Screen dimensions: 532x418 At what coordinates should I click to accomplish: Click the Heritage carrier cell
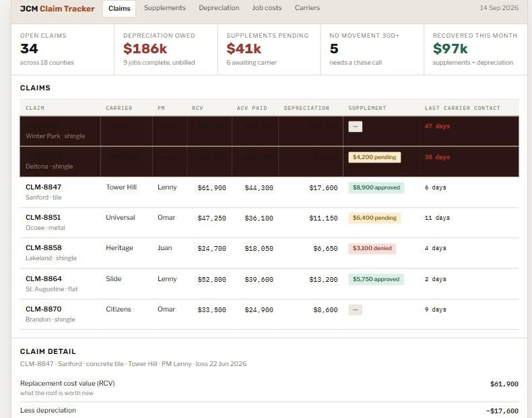click(x=119, y=248)
